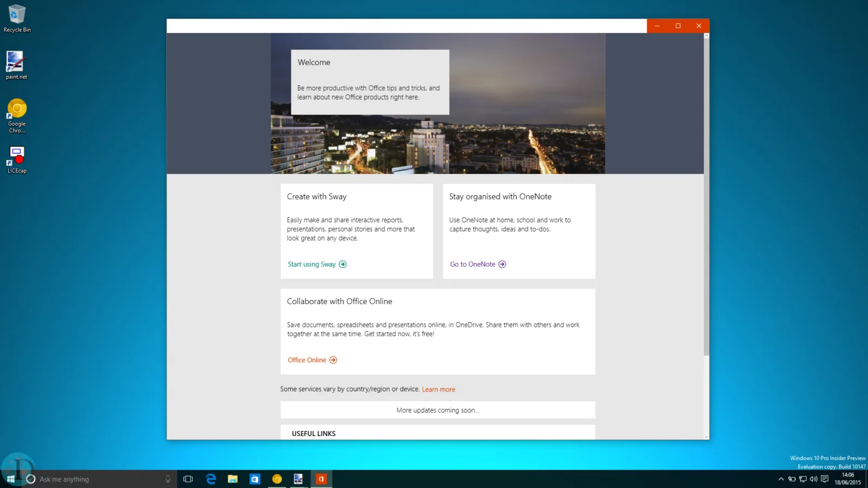Image resolution: width=868 pixels, height=488 pixels.
Task: Launch Microsoft Edge from the taskbar
Action: [211, 479]
